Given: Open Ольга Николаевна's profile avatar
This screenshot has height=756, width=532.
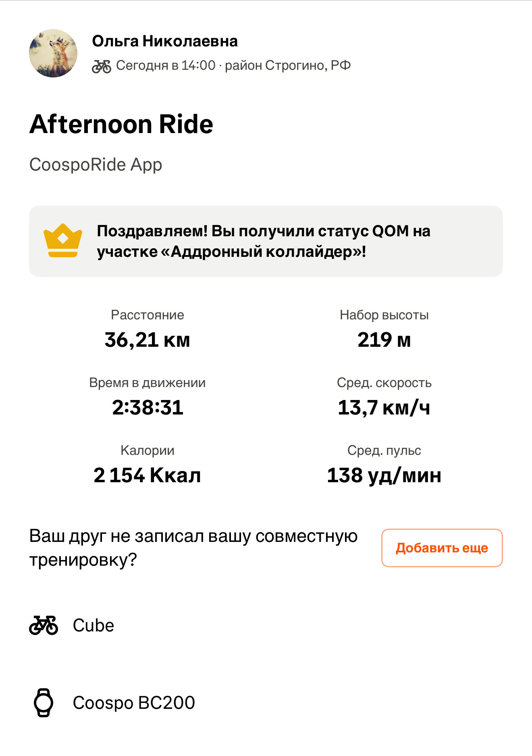Looking at the screenshot, I should [x=53, y=53].
